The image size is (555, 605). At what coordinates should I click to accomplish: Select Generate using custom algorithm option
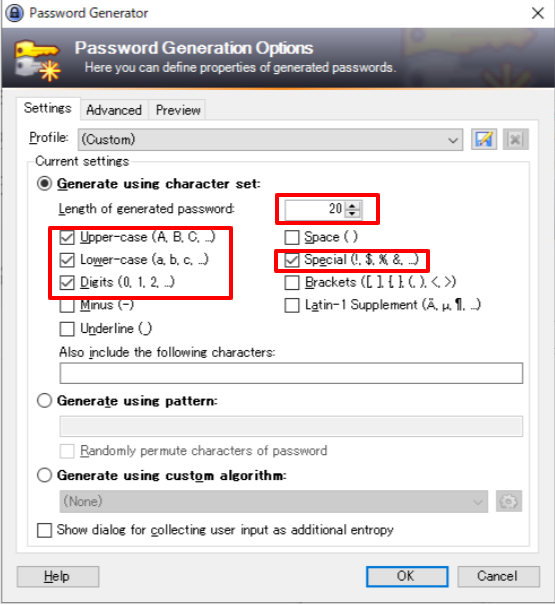(x=44, y=475)
